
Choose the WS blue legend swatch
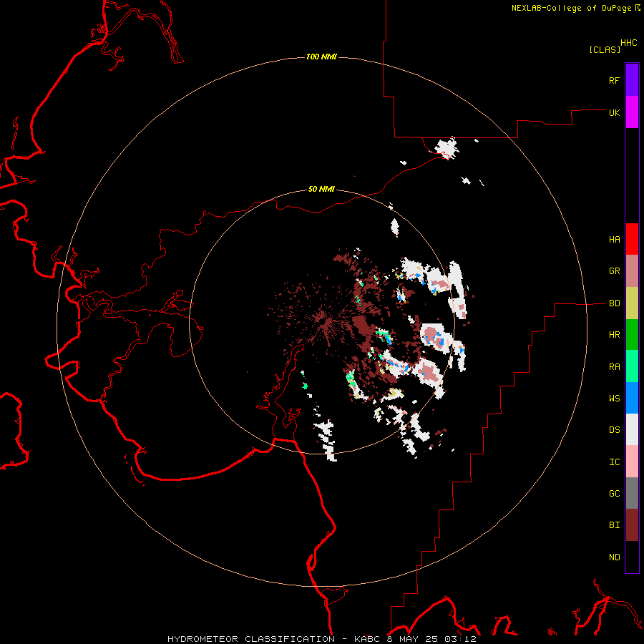(x=632, y=398)
